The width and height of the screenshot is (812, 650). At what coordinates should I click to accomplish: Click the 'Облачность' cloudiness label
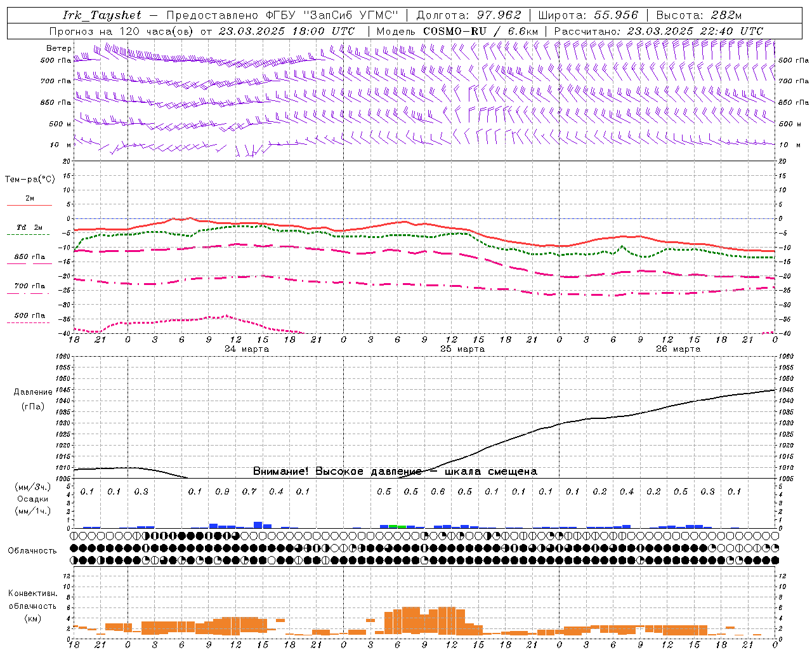(x=32, y=551)
